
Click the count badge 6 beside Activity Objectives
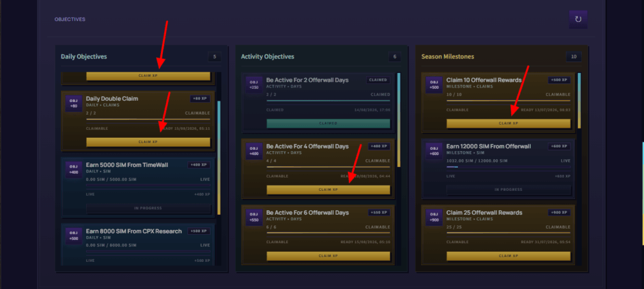point(395,57)
